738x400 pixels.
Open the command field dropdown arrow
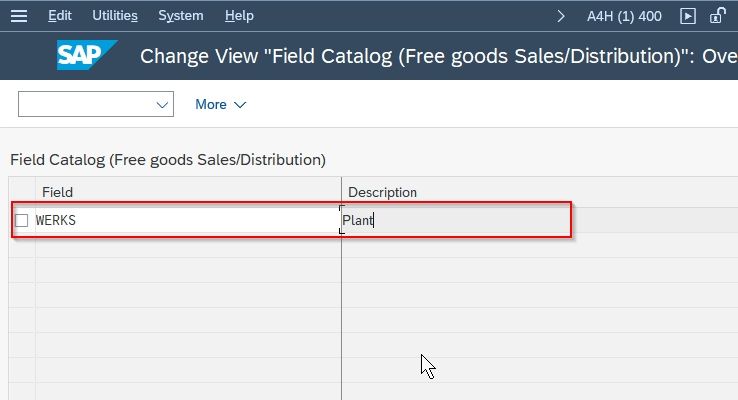[162, 104]
